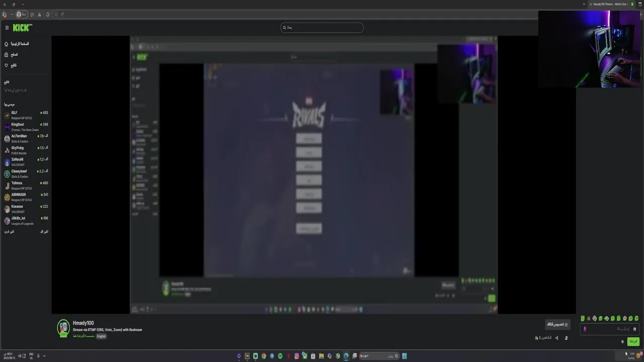Screen dimensions: 644x362
Task: Open Hmady100 channel name link
Action: 83,323
